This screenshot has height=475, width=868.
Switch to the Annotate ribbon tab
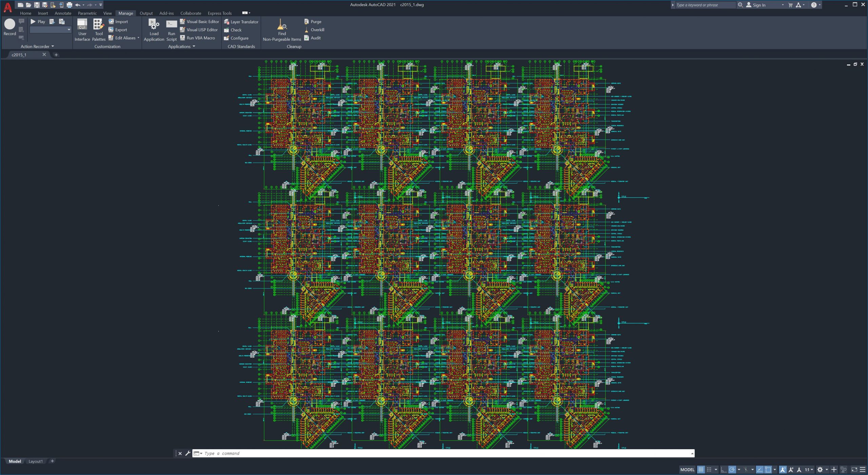pyautogui.click(x=63, y=13)
